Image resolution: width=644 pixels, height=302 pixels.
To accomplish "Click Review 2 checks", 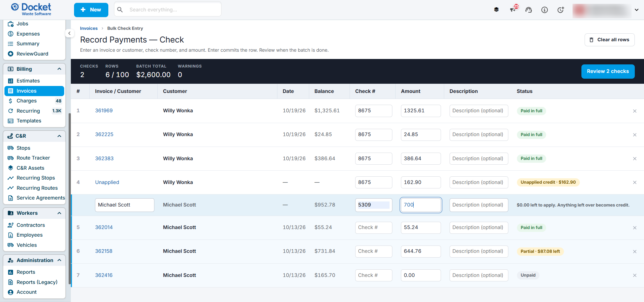I will (x=608, y=71).
